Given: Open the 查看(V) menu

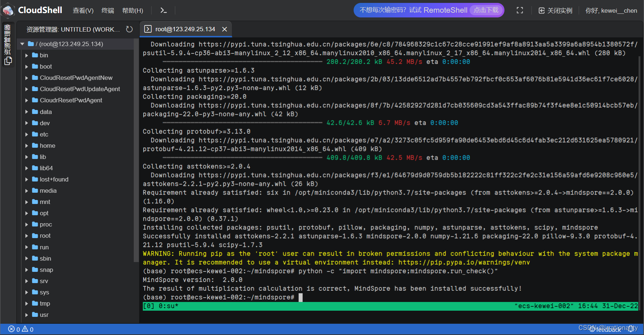Looking at the screenshot, I should coord(83,11).
